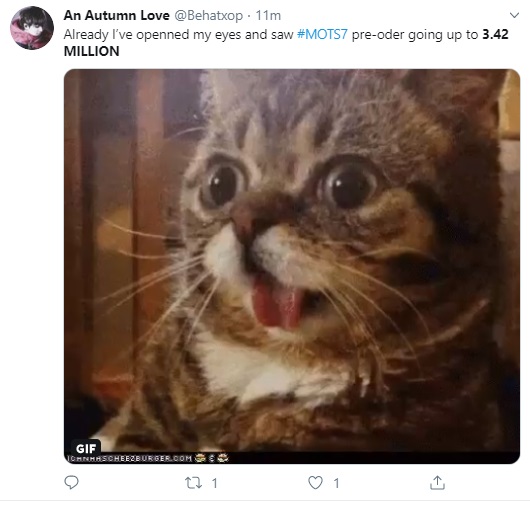
Task: Open the reply speech bubble icon
Action: [x=71, y=482]
